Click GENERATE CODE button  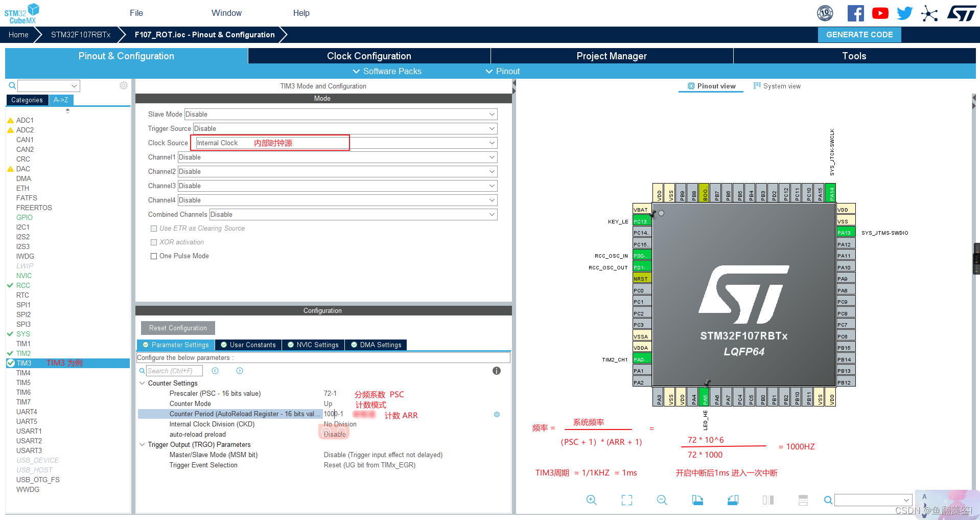tap(859, 35)
